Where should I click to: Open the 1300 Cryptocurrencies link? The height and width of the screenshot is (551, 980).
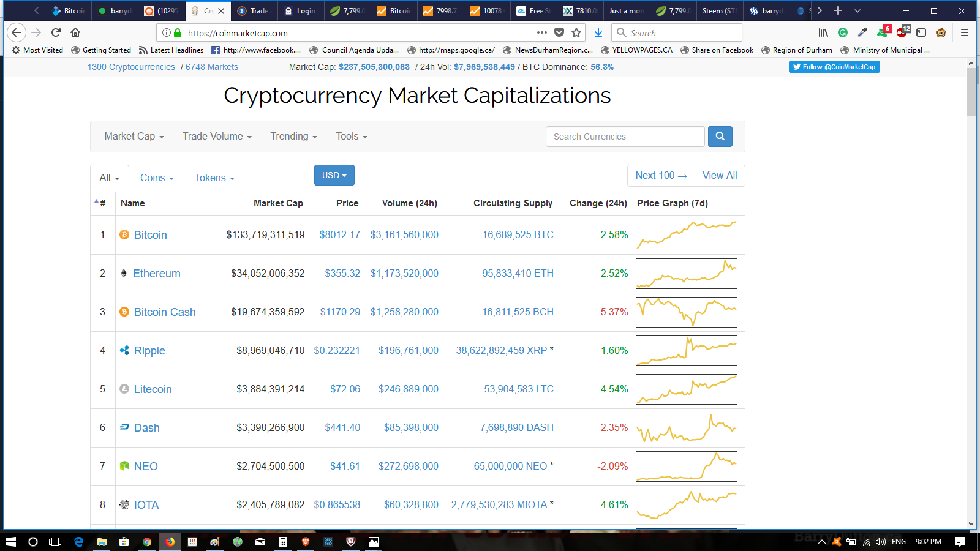pos(131,67)
